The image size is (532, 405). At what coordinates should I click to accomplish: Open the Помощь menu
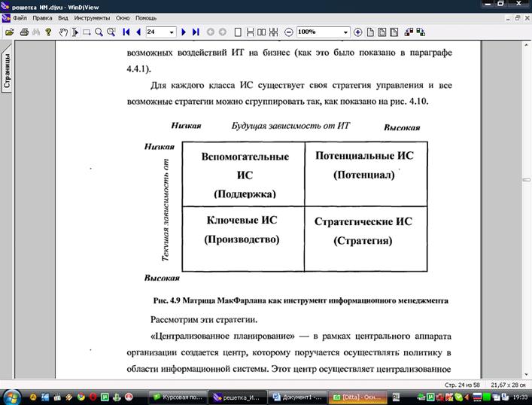pos(146,17)
